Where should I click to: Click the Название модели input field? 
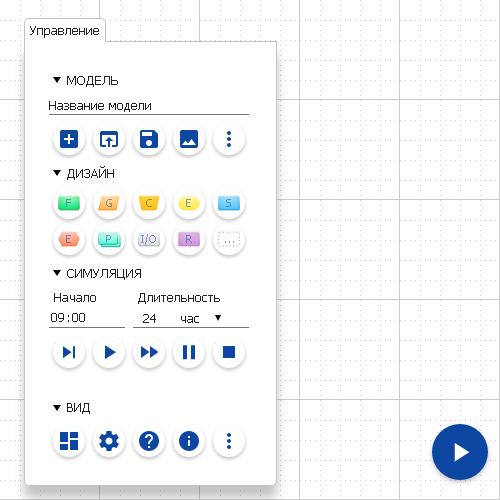149,106
